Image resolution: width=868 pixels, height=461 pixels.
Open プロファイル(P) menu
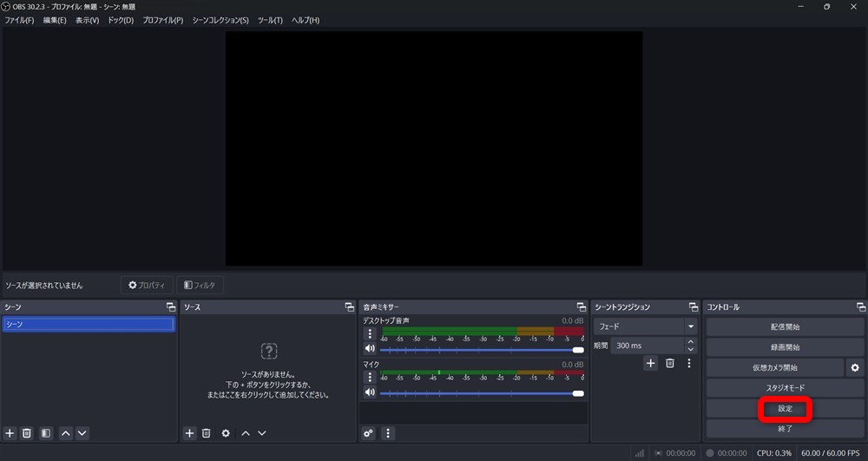(x=163, y=20)
